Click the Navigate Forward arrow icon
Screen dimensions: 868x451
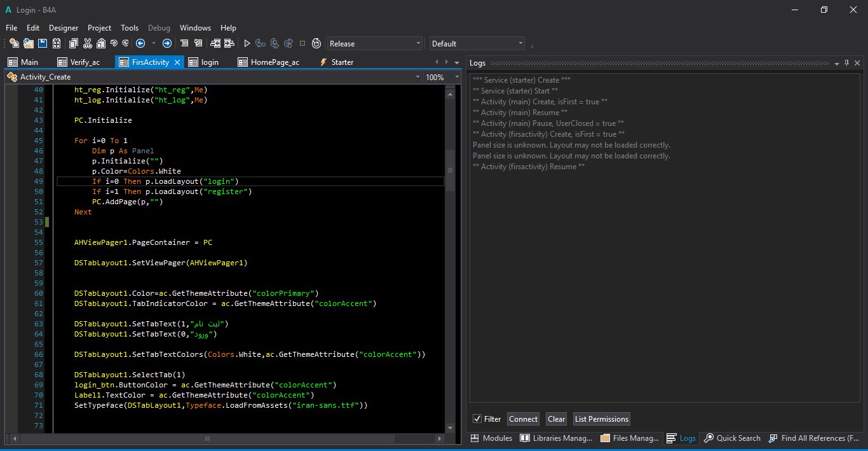(x=167, y=43)
